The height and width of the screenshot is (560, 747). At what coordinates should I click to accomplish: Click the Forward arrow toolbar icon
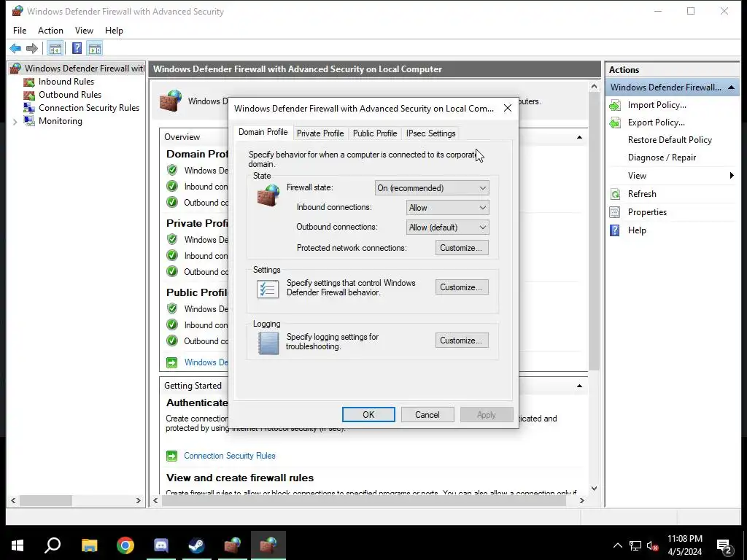32,49
